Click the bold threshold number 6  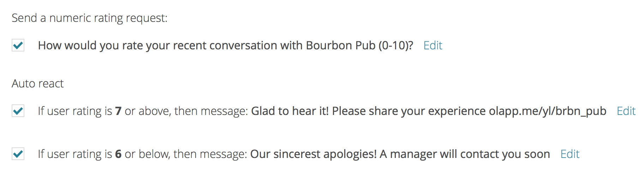click(x=118, y=154)
